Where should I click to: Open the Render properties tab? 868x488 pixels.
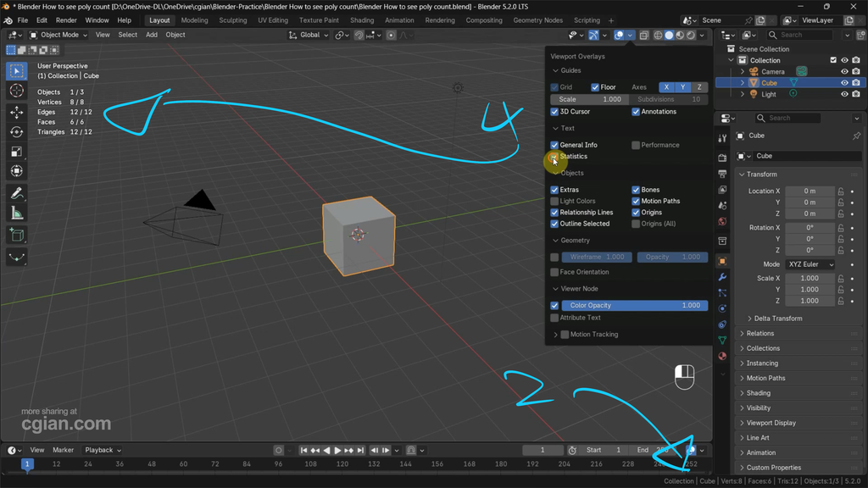(722, 158)
